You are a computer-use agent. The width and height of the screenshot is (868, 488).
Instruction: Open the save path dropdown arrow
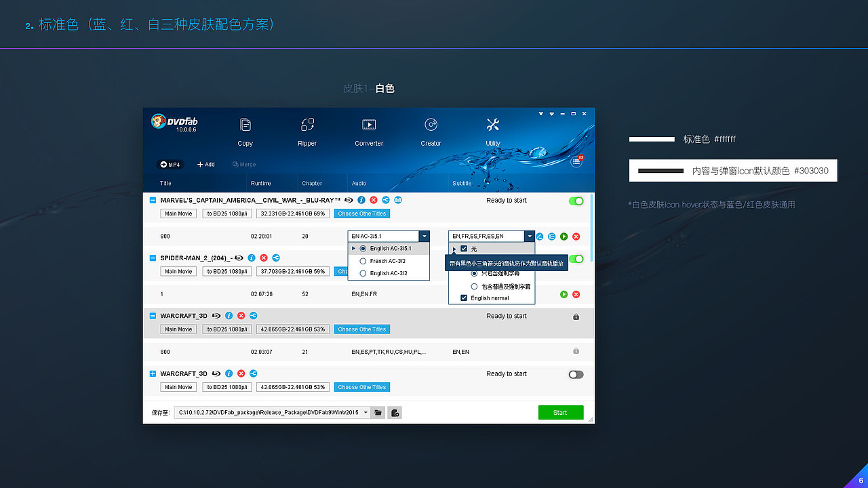click(x=366, y=412)
